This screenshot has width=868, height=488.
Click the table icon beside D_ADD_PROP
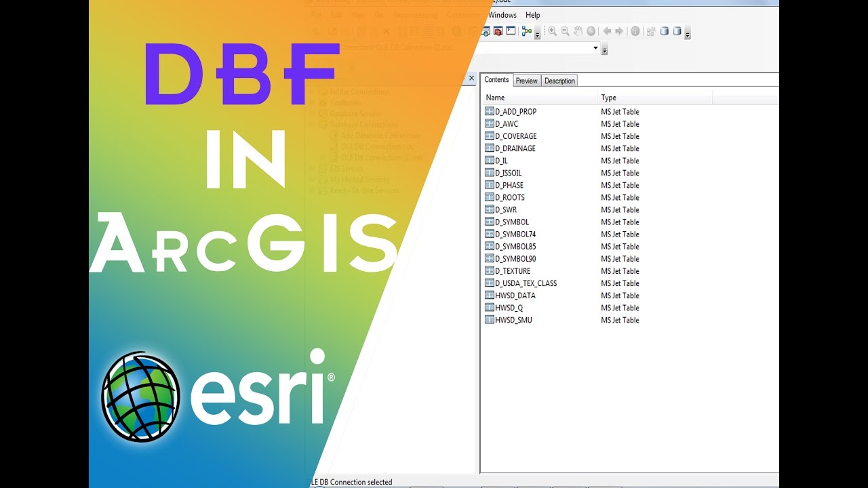click(x=490, y=112)
